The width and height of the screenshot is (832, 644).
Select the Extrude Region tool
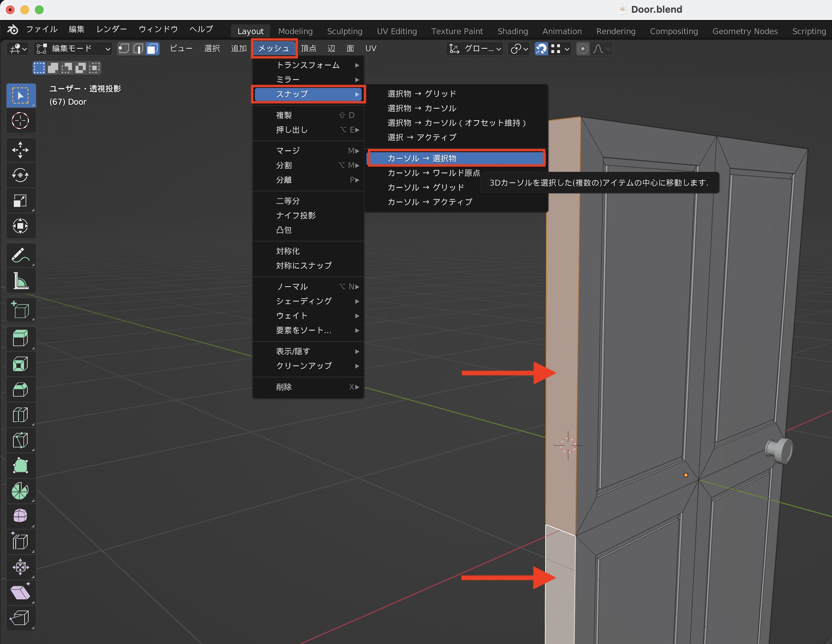[x=20, y=338]
